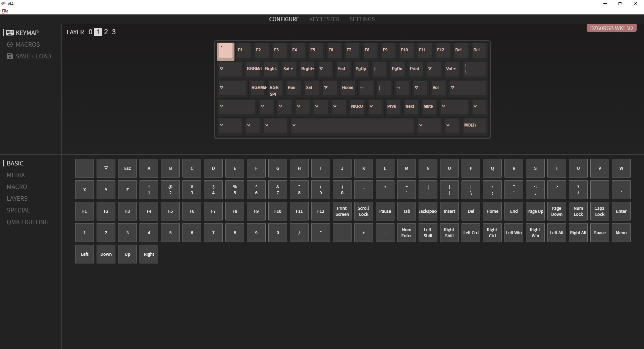644x349 pixels.
Task: Switch to layer 0
Action: coord(90,32)
